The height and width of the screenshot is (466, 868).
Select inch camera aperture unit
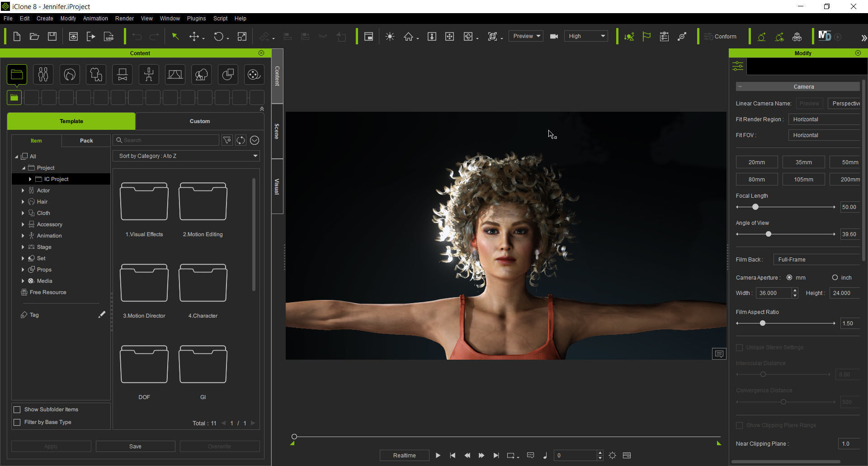pos(835,277)
